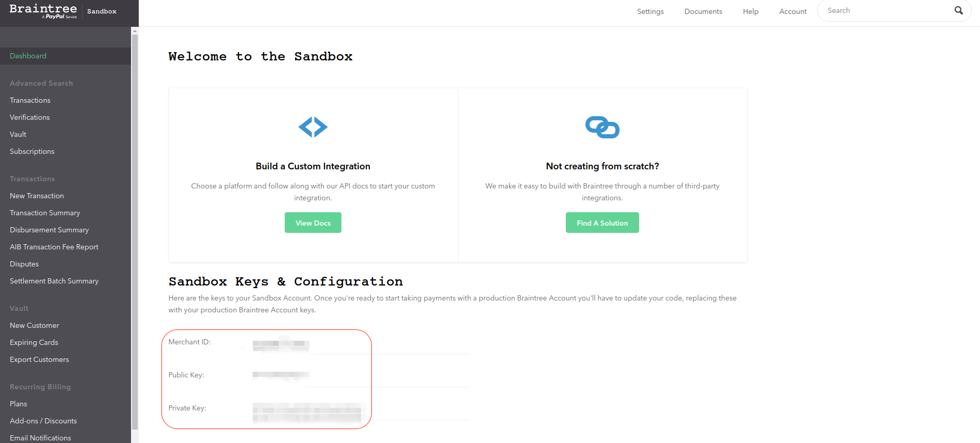
Task: Open AIB Transaction Fee Report
Action: tap(54, 247)
